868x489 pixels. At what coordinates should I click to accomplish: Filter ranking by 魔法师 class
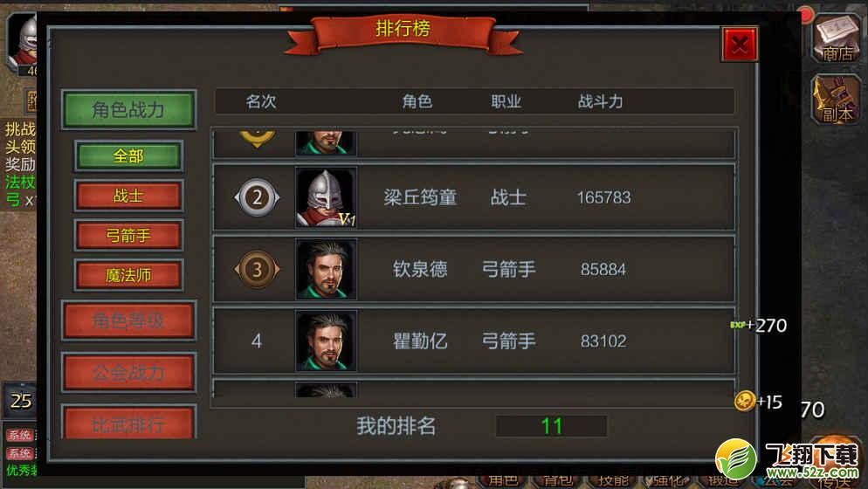[x=128, y=275]
